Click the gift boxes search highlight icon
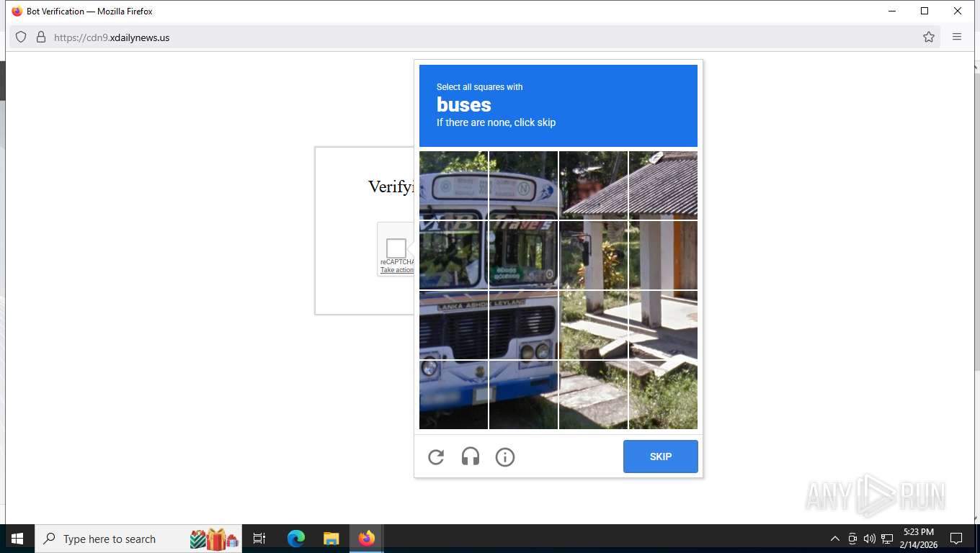The height and width of the screenshot is (553, 980). pyautogui.click(x=214, y=539)
